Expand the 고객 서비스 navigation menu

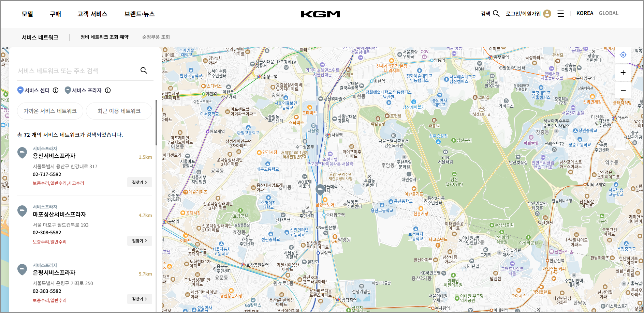(x=92, y=14)
